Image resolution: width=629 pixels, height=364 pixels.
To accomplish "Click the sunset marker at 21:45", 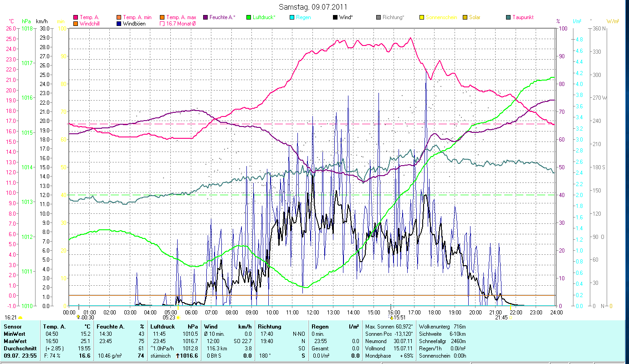I will pyautogui.click(x=511, y=318).
